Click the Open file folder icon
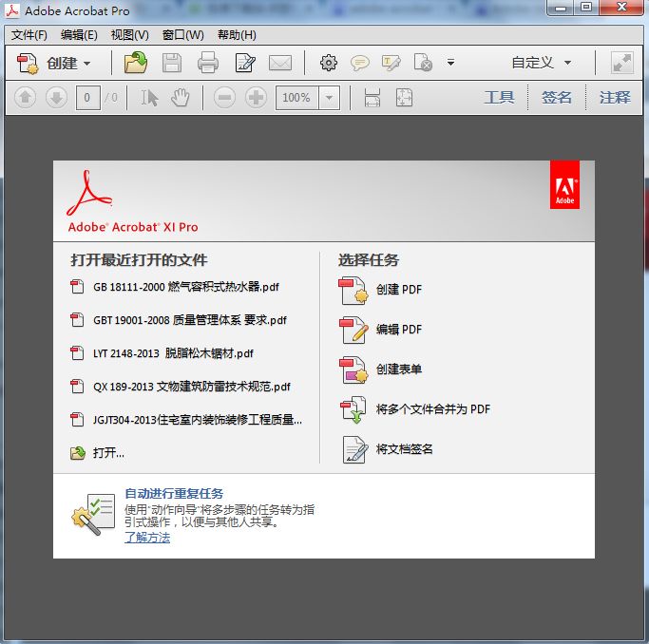649x644 pixels. click(x=136, y=63)
